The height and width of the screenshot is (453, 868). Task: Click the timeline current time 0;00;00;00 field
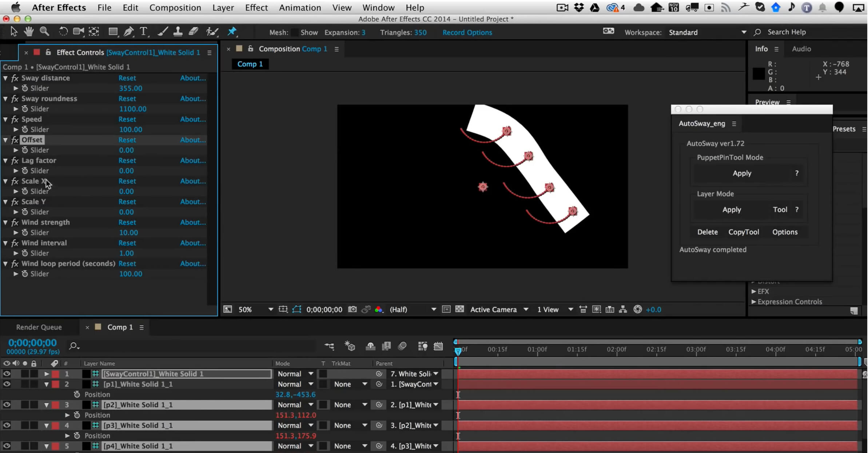click(x=32, y=343)
